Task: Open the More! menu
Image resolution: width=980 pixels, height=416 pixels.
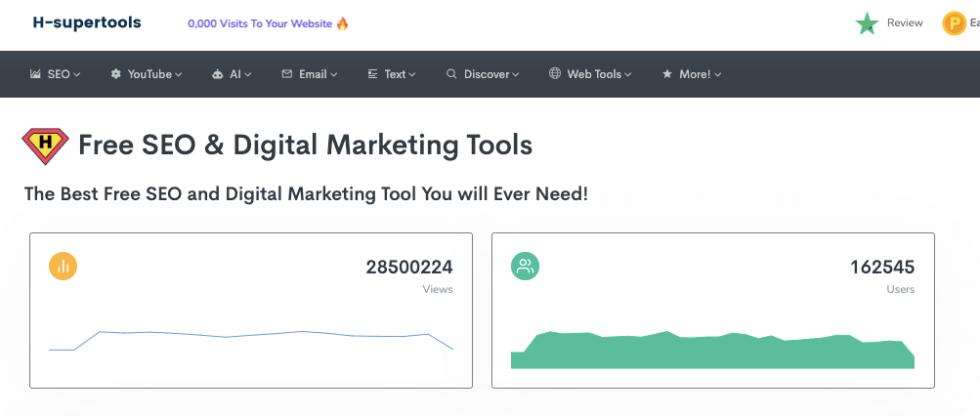Action: 692,74
